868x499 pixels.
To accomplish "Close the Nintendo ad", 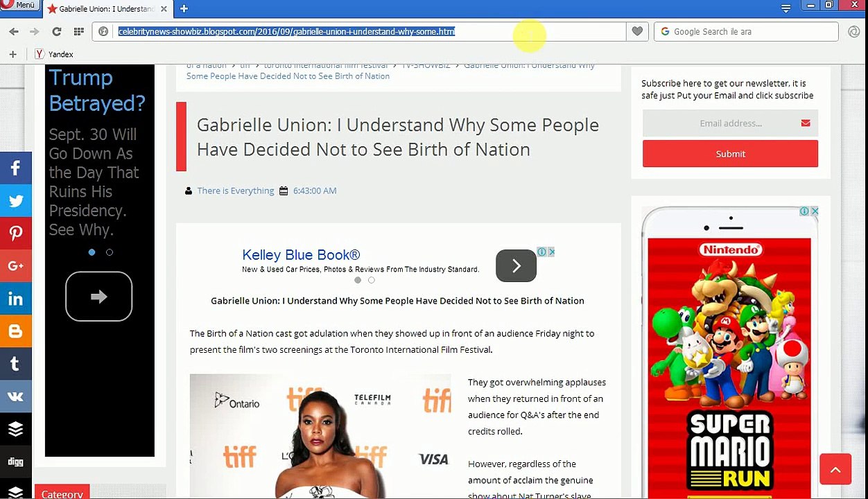I will point(815,211).
